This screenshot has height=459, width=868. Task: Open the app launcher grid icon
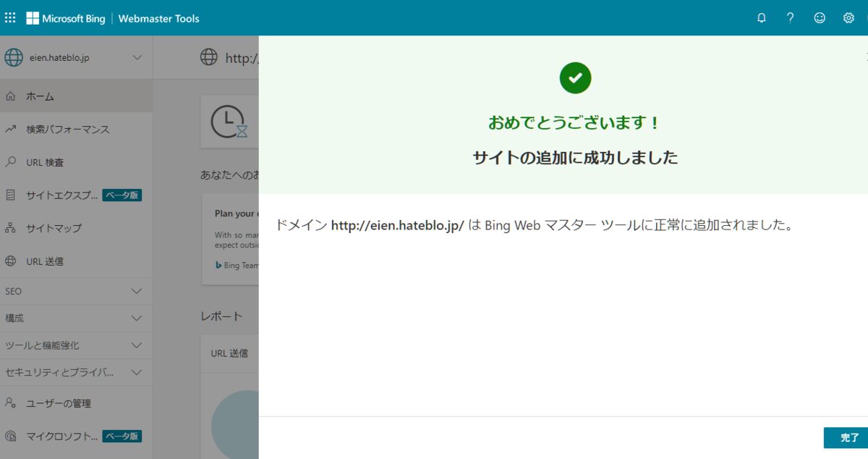(10, 17)
